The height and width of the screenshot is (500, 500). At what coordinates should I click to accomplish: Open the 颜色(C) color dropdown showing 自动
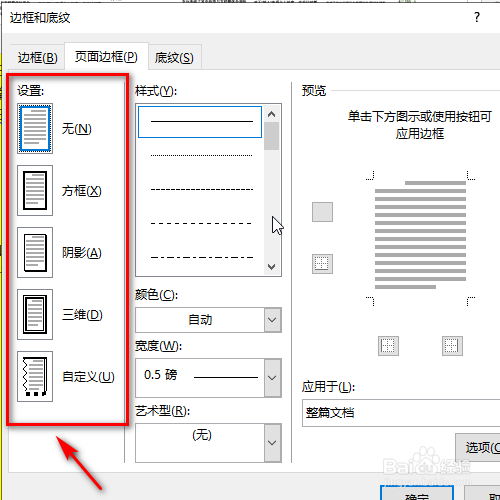coord(208,320)
